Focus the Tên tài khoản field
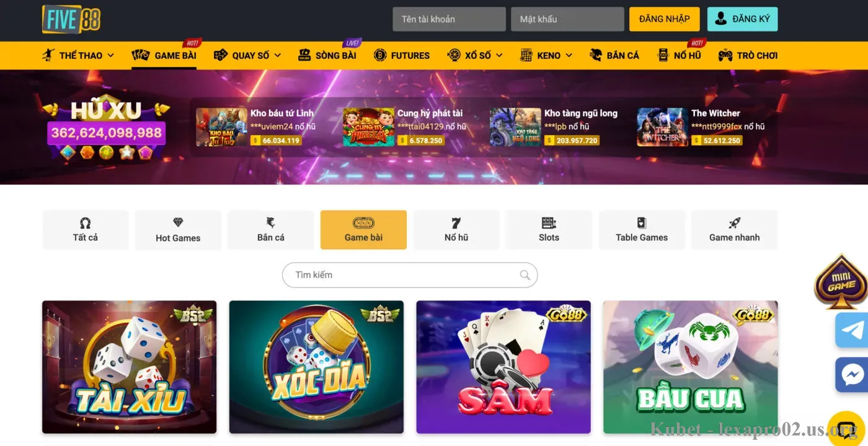This screenshot has height=446, width=868. (x=449, y=19)
